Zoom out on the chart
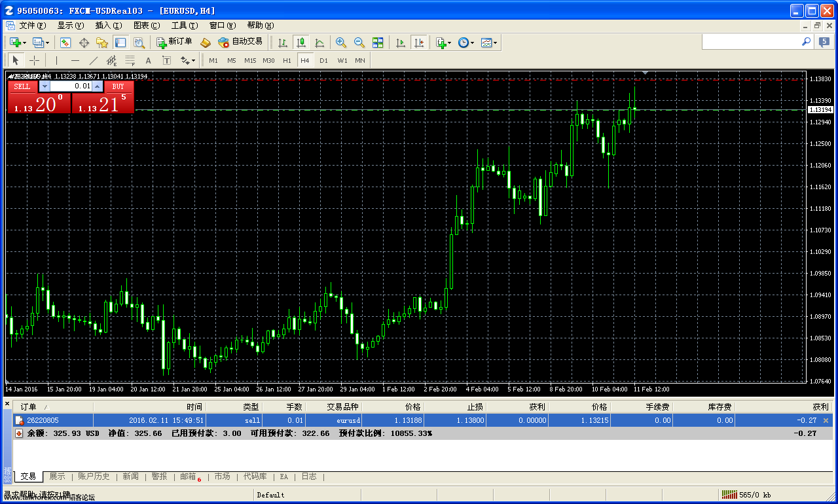The width and height of the screenshot is (838, 504). tap(359, 43)
